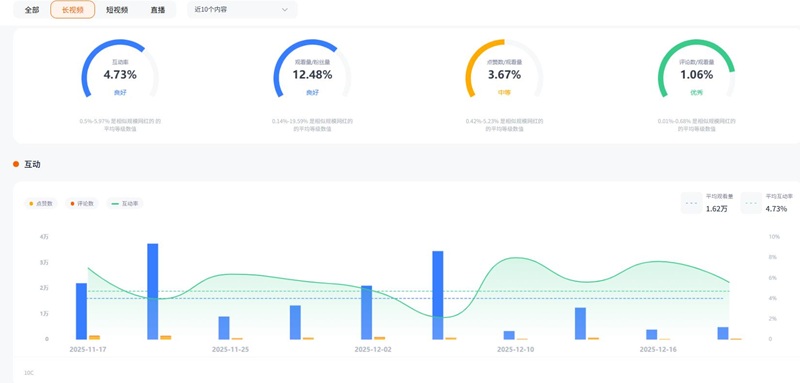
Task: Expand dropdown using the chevron arrow
Action: [285, 10]
